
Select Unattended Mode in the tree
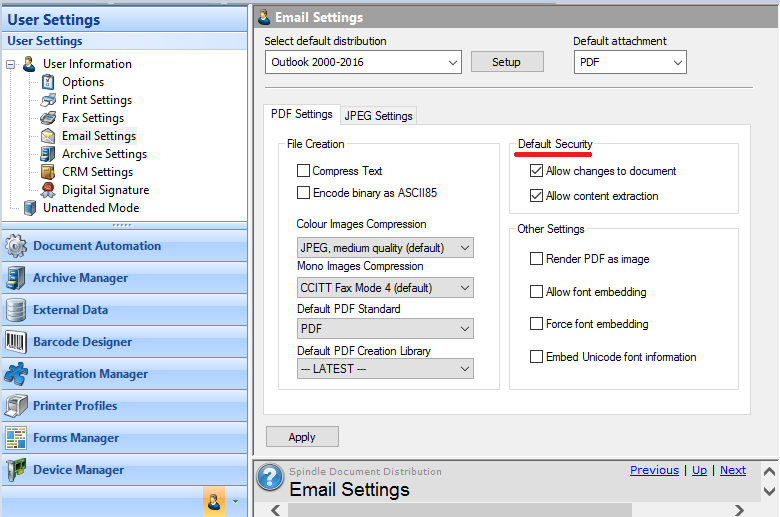(x=91, y=208)
